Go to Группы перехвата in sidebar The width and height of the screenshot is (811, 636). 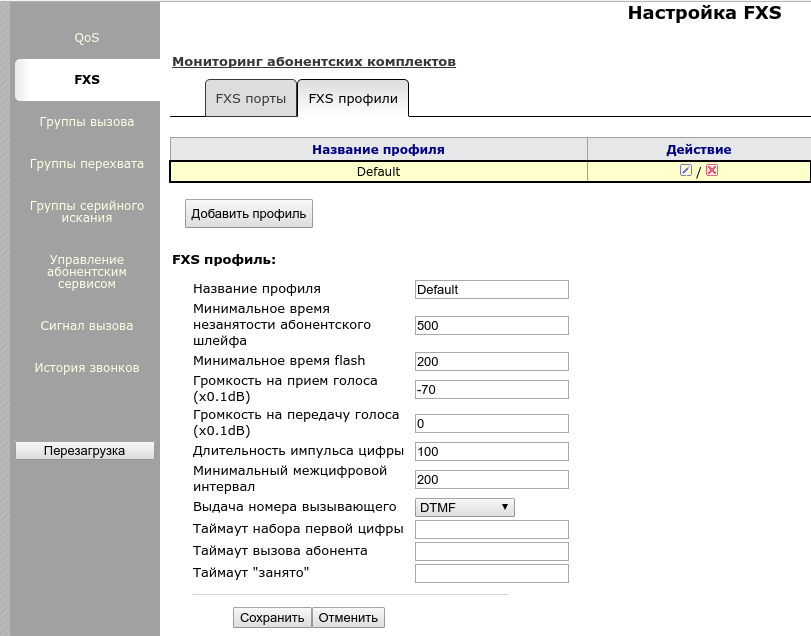[87, 163]
